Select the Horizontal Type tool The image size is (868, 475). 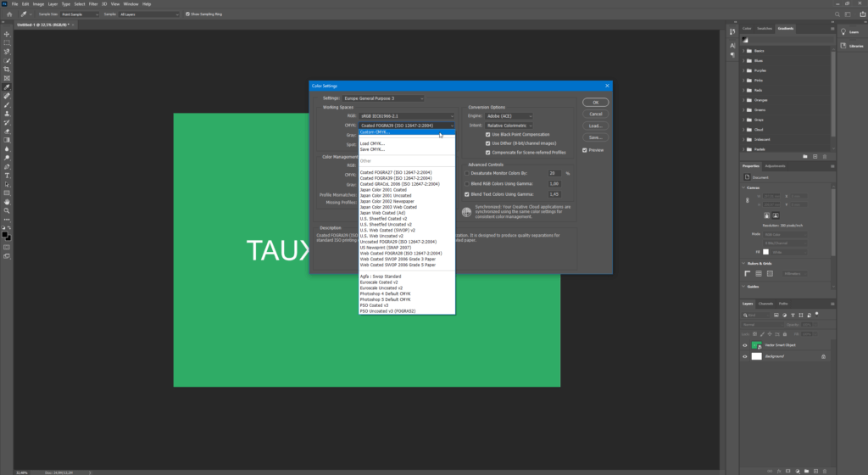pyautogui.click(x=7, y=176)
